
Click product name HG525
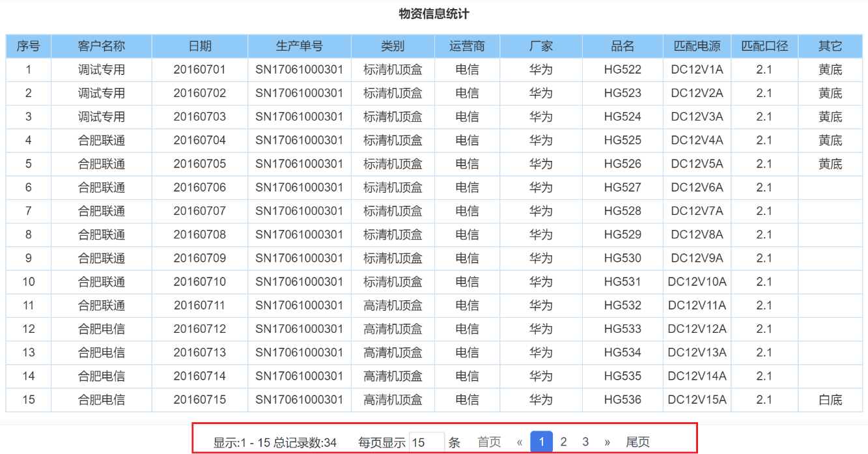coord(623,140)
